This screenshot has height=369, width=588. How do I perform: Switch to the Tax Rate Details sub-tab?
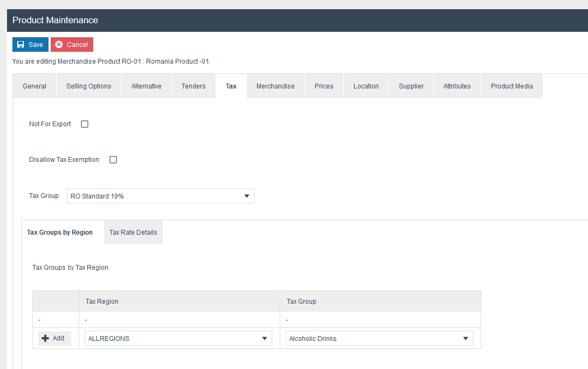pyautogui.click(x=133, y=233)
